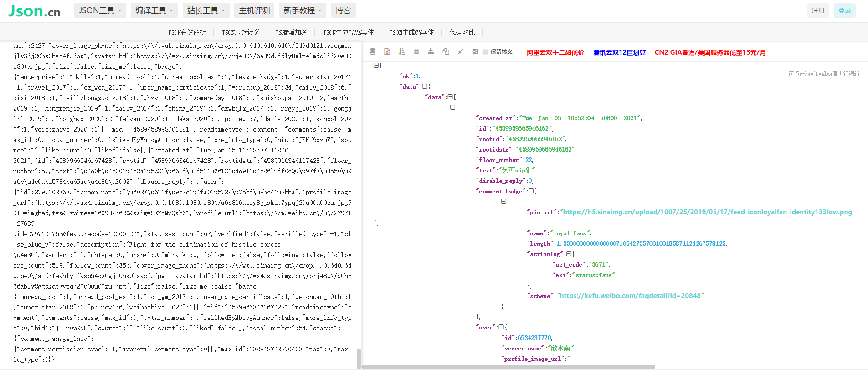Click the "screen_name" value 欣水南

click(x=560, y=348)
